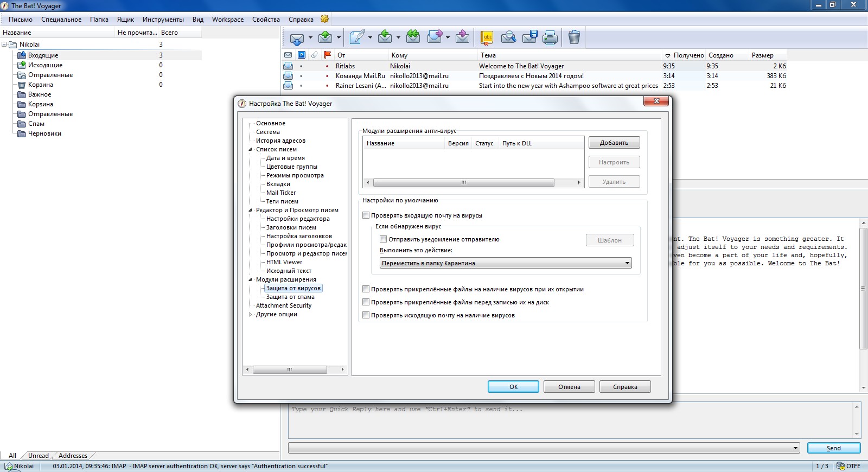Open the quick reply template dropdown beside Send
The width and height of the screenshot is (868, 472).
[796, 448]
